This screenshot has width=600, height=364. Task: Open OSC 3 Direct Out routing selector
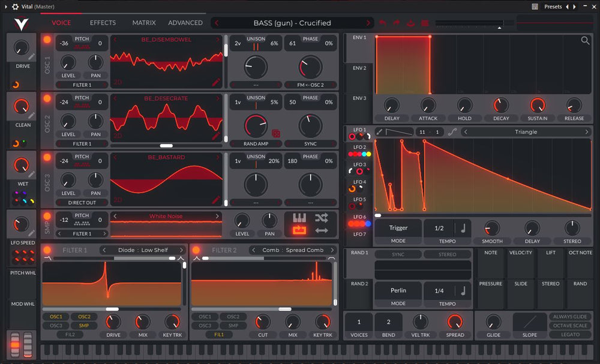point(82,203)
